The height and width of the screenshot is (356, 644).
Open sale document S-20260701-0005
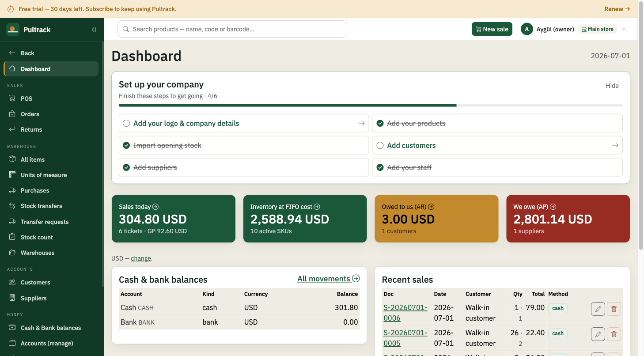pos(405,338)
